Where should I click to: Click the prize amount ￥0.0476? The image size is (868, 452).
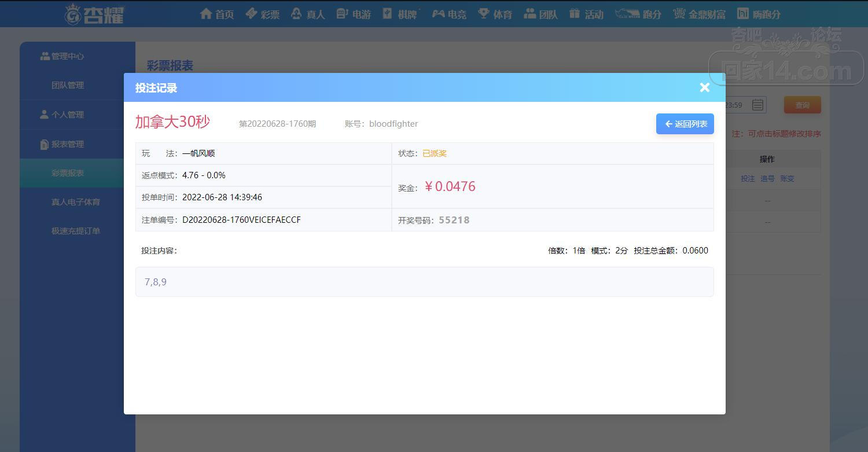[450, 186]
